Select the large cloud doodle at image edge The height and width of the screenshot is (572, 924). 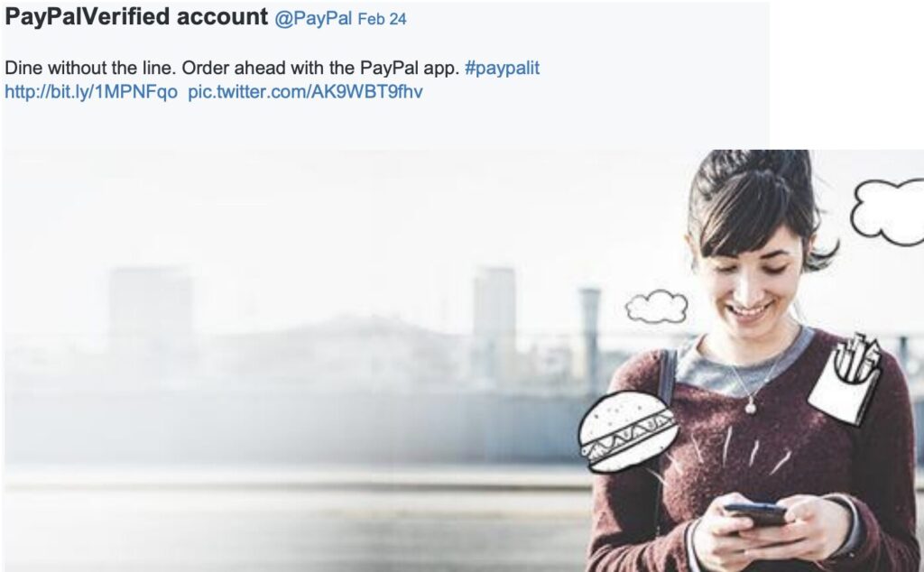[888, 211]
